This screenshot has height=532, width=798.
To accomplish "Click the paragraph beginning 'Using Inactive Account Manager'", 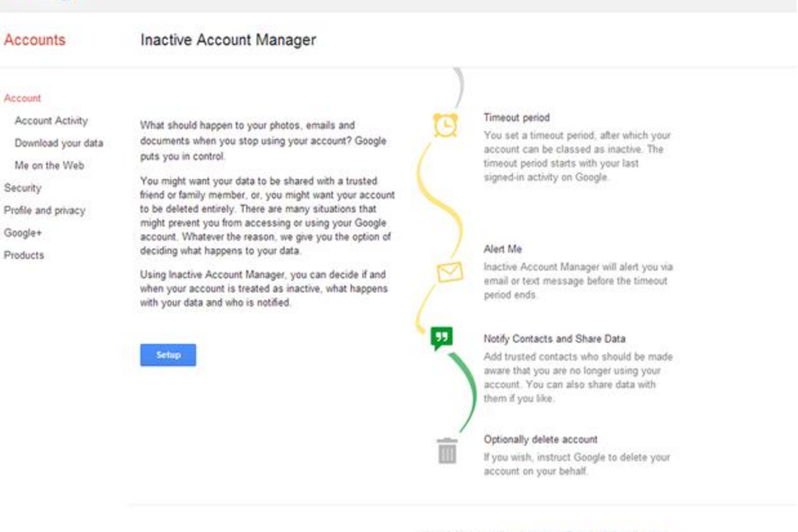I will point(263,288).
